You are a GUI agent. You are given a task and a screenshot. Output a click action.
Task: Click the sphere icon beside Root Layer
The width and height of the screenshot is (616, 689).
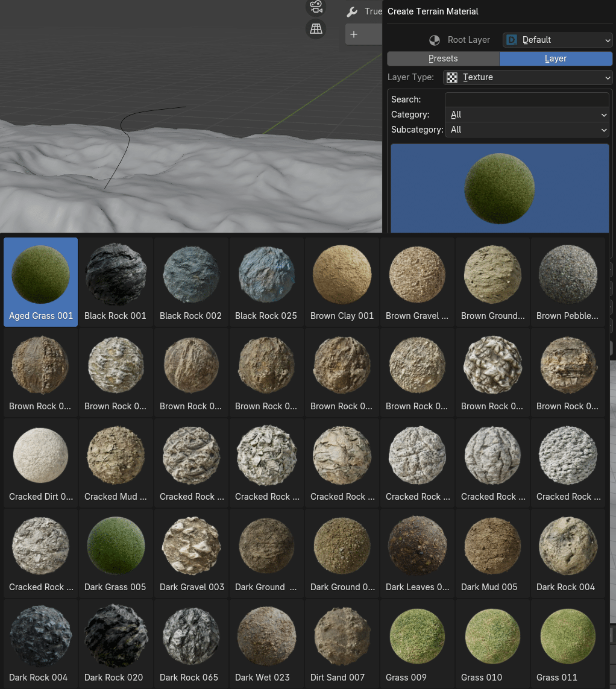(435, 40)
